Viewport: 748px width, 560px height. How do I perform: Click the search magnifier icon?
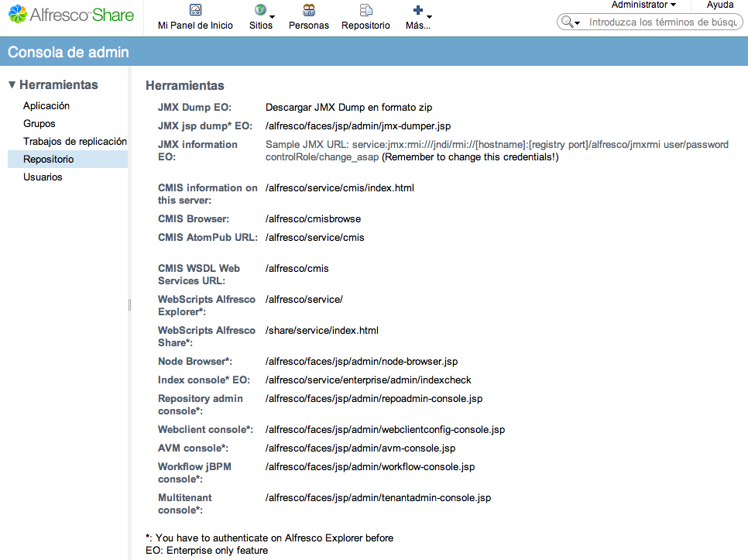coord(567,22)
